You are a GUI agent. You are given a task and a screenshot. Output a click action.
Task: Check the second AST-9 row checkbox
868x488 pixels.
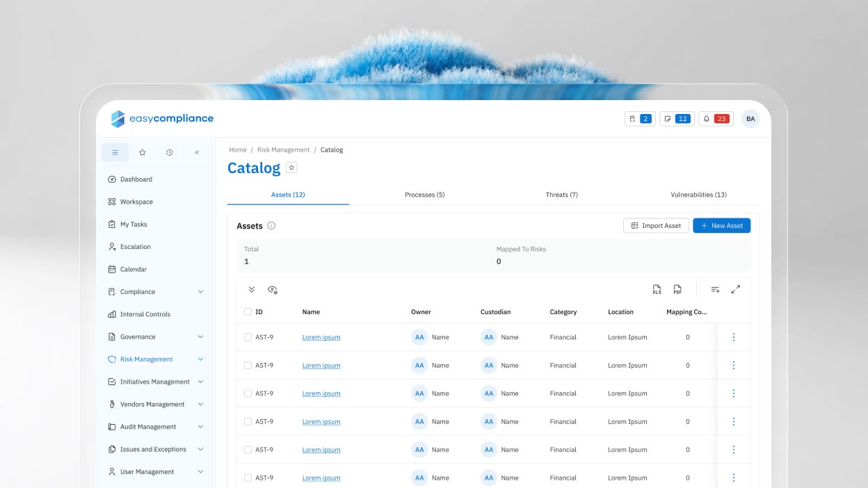click(248, 365)
